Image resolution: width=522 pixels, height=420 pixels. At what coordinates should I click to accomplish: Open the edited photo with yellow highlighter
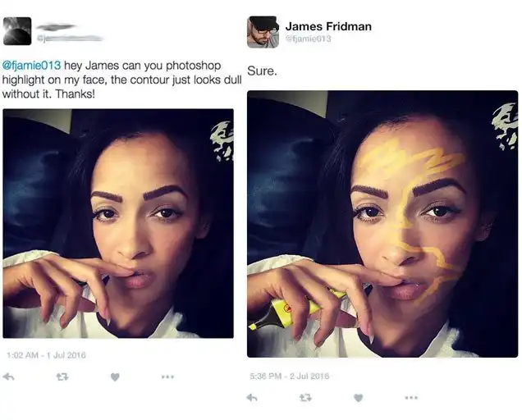[382, 224]
